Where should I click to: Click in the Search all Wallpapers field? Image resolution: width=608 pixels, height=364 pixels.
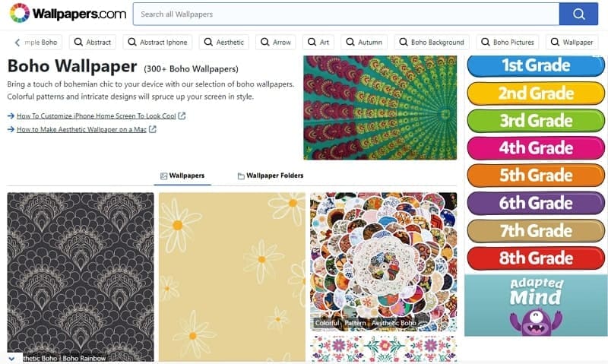pyautogui.click(x=346, y=14)
